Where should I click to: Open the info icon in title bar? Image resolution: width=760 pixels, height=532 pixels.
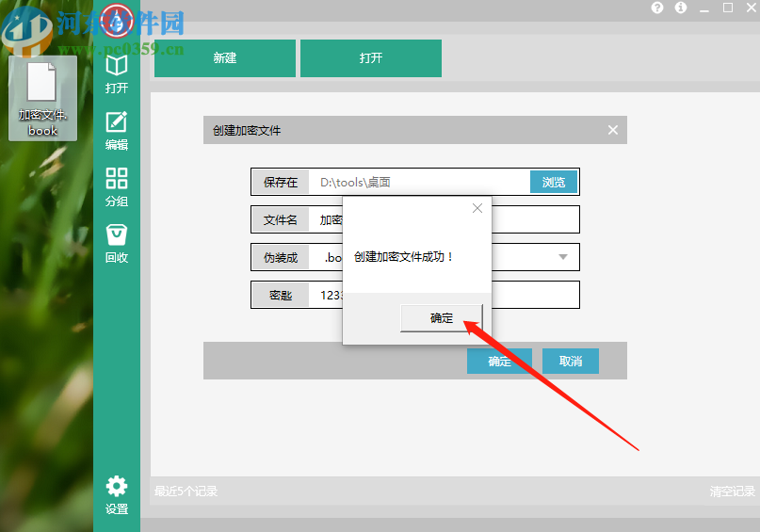pyautogui.click(x=681, y=8)
